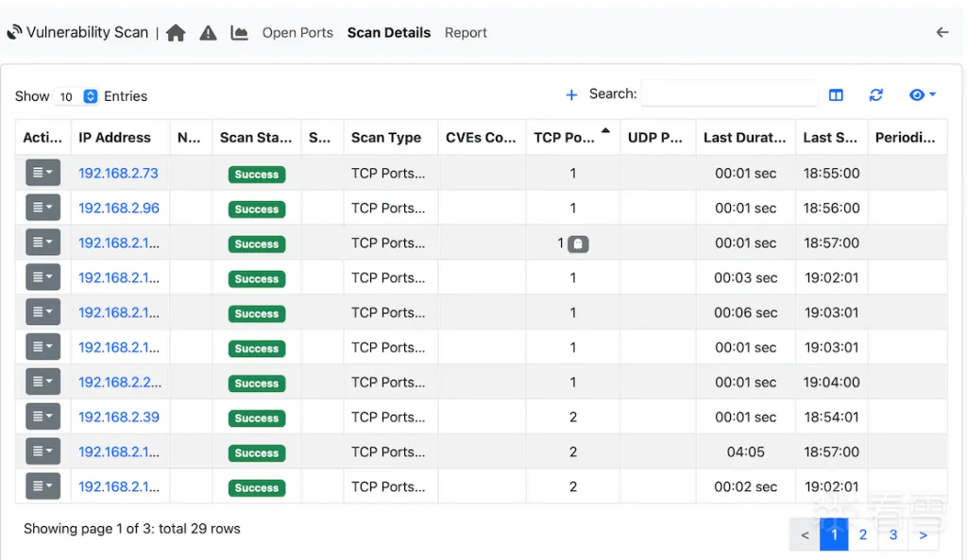Click Success badge for 192.168.2.39

coord(257,418)
